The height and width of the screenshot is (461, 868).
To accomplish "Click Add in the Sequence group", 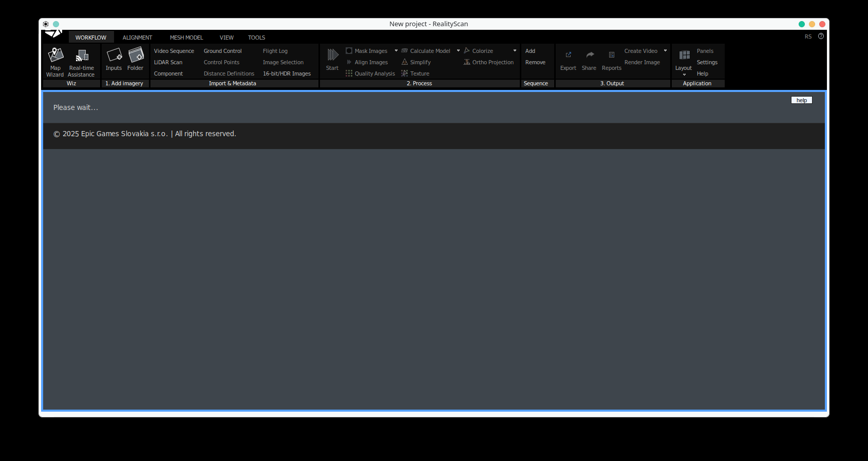I will coord(531,51).
